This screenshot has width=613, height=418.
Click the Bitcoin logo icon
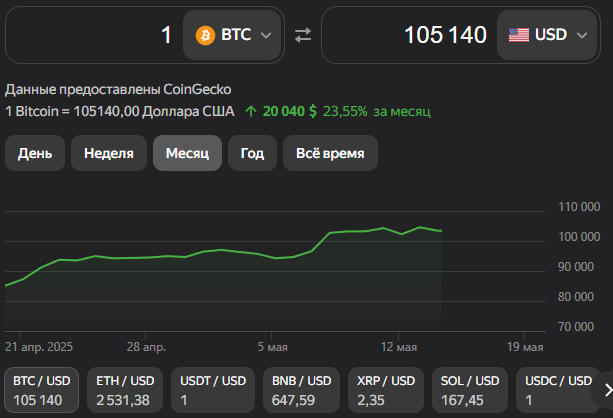(x=205, y=36)
